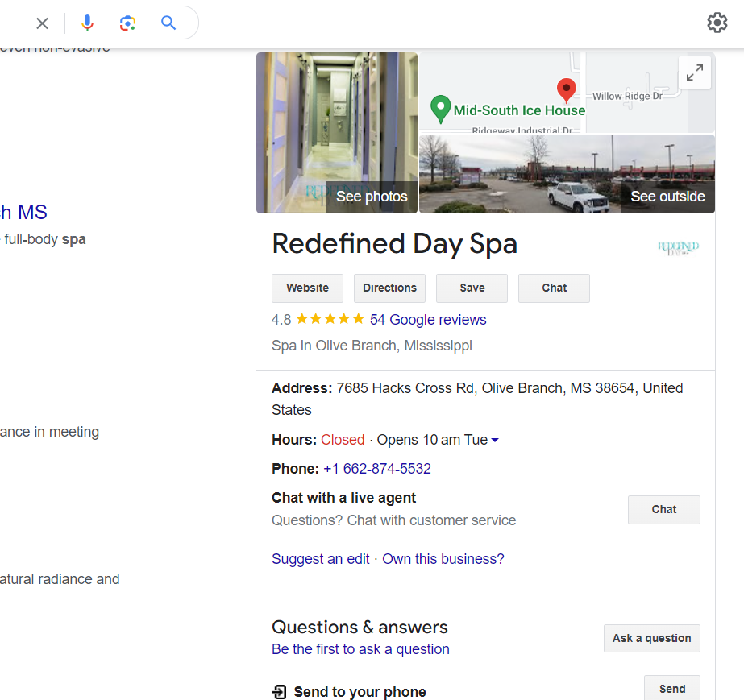Open the 54 Google reviews link

click(428, 320)
